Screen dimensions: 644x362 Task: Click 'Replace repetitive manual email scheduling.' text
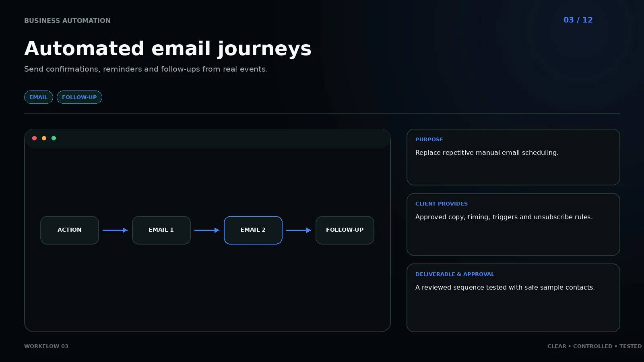487,153
